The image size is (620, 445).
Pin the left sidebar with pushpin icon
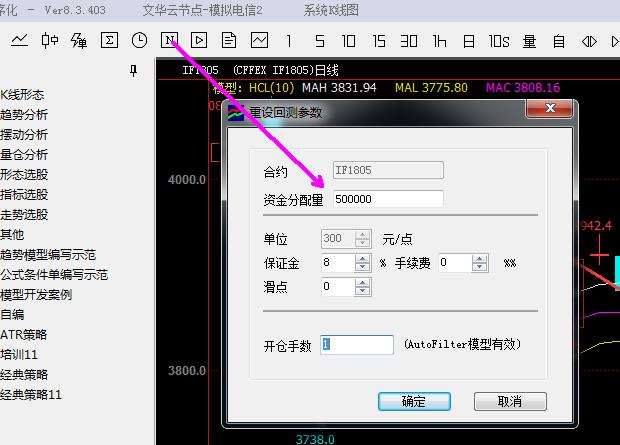pyautogui.click(x=134, y=71)
